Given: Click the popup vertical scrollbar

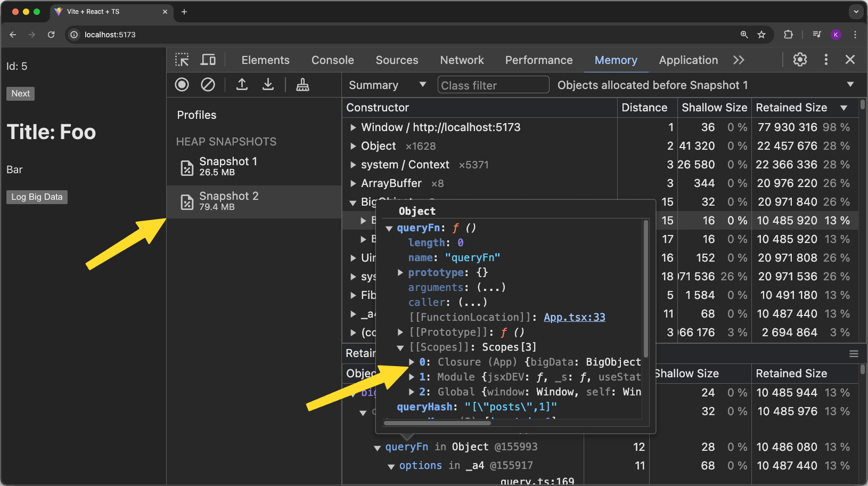Looking at the screenshot, I should point(646,289).
